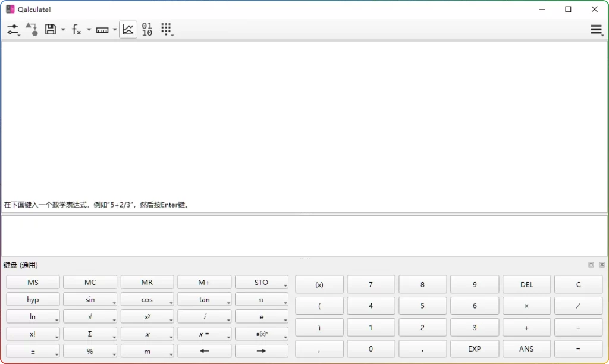Open the dropdown beside the f(x) icon
The image size is (609, 364).
(x=88, y=29)
